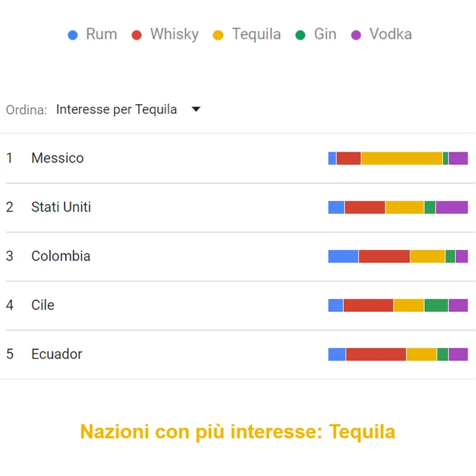
Task: Click the yellow Tequila legend dot
Action: pyautogui.click(x=218, y=35)
